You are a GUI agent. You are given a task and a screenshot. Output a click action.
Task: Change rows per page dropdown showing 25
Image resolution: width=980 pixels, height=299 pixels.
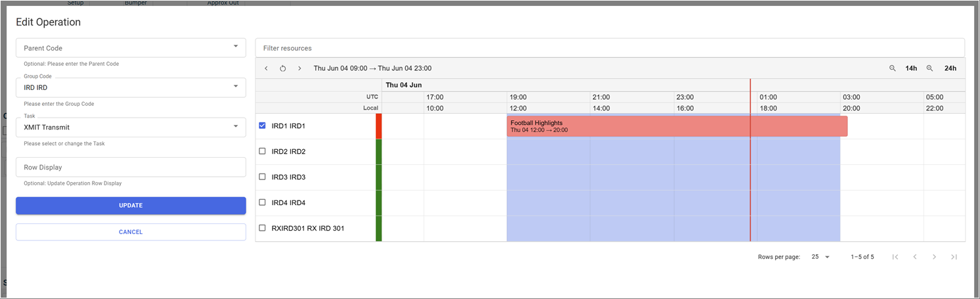820,257
